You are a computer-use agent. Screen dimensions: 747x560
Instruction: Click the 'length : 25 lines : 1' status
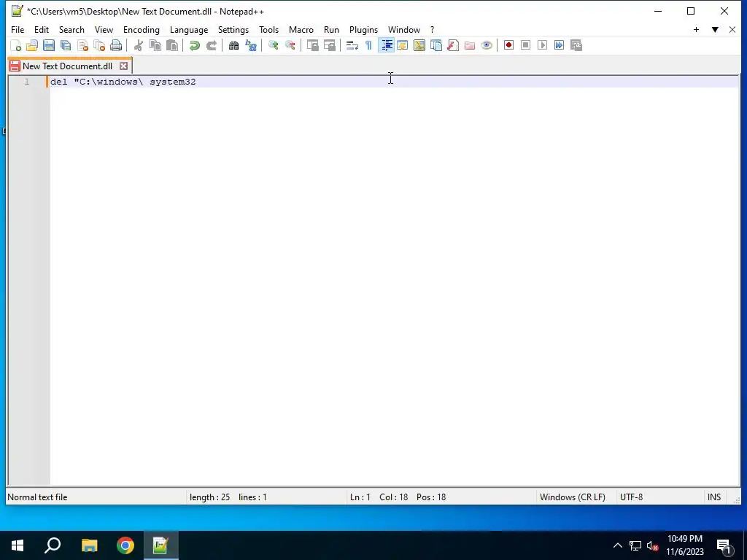(228, 497)
